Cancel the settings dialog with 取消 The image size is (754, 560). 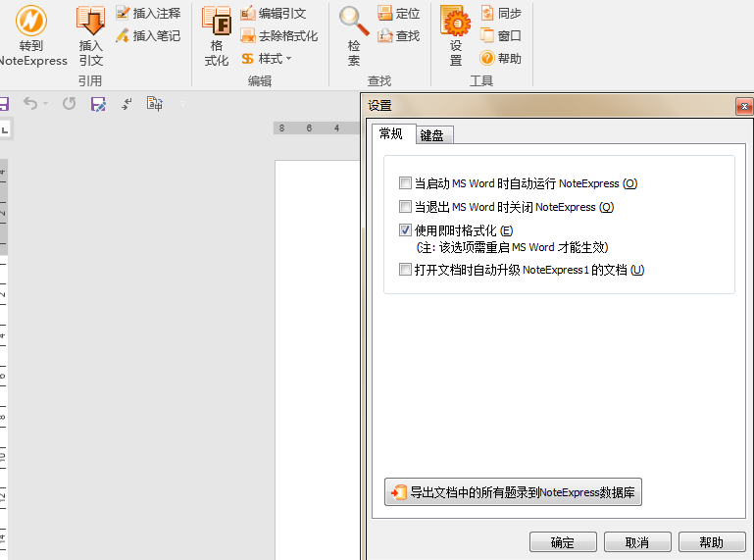pos(637,542)
